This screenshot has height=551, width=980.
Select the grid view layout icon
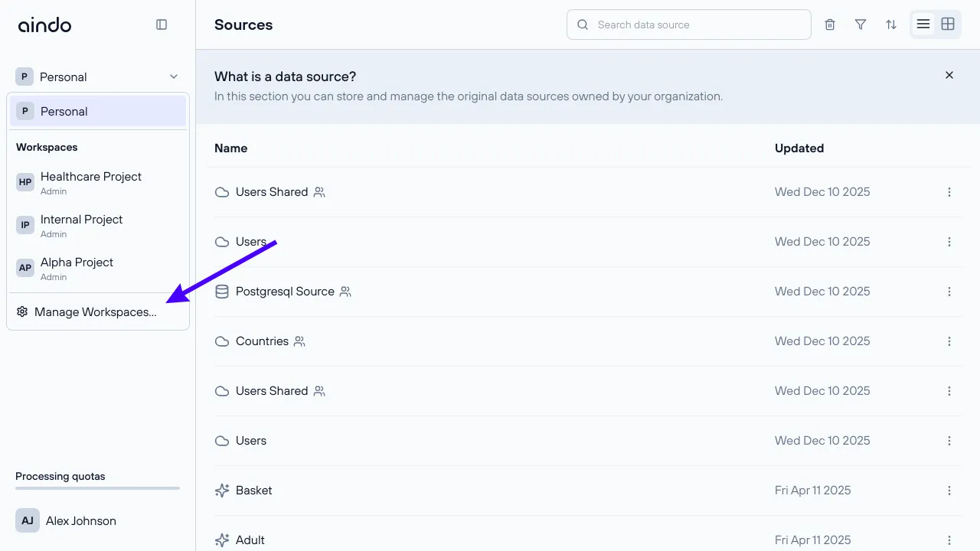[948, 24]
